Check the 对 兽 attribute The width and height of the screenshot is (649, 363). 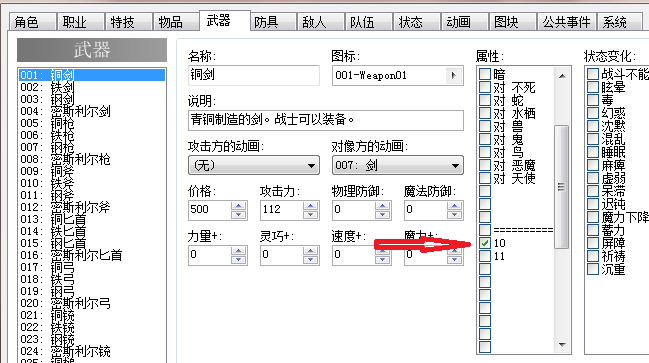click(x=485, y=126)
